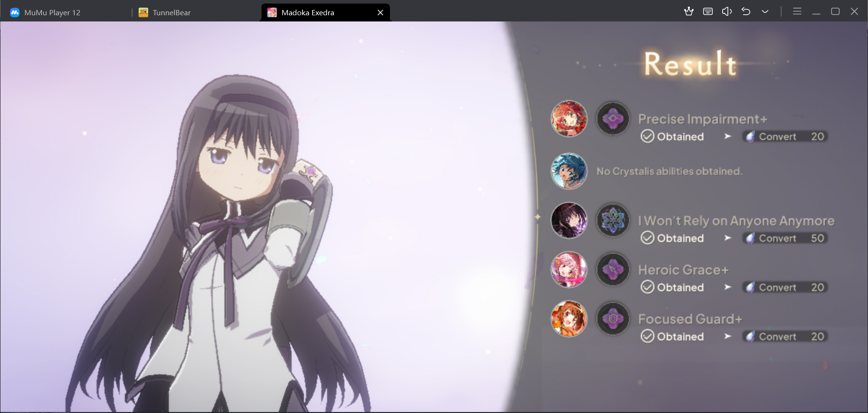The image size is (868, 413).
Task: Click the I Won't Rely on Anyone Anymore crystalis icon
Action: click(x=613, y=220)
